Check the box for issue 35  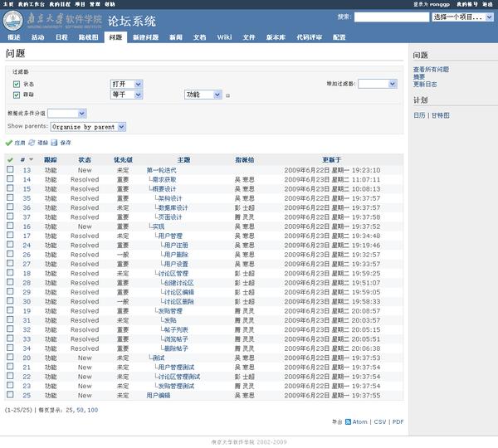coord(10,197)
